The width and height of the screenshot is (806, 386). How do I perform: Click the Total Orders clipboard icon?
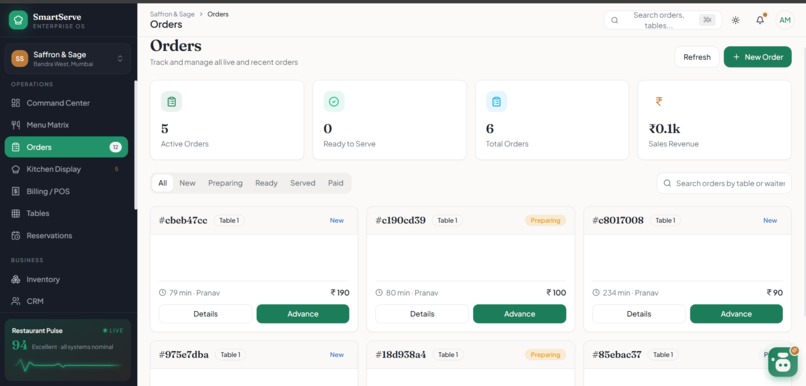tap(497, 102)
